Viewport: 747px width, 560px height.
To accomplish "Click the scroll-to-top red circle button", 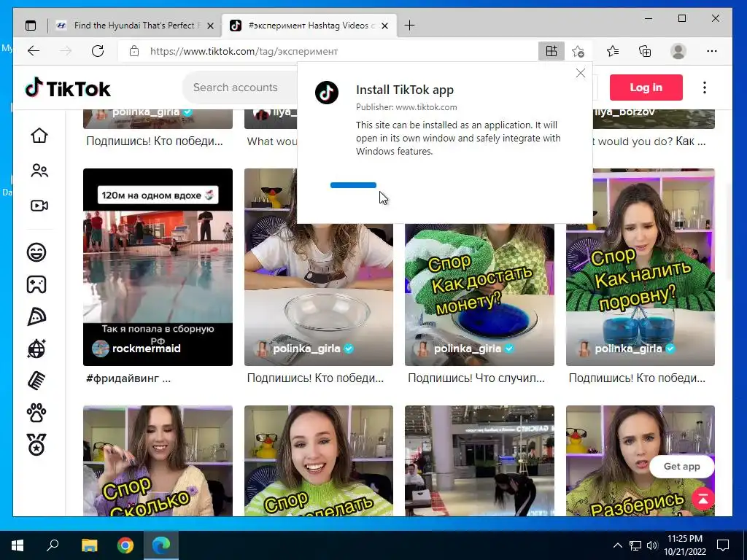I will [x=703, y=499].
